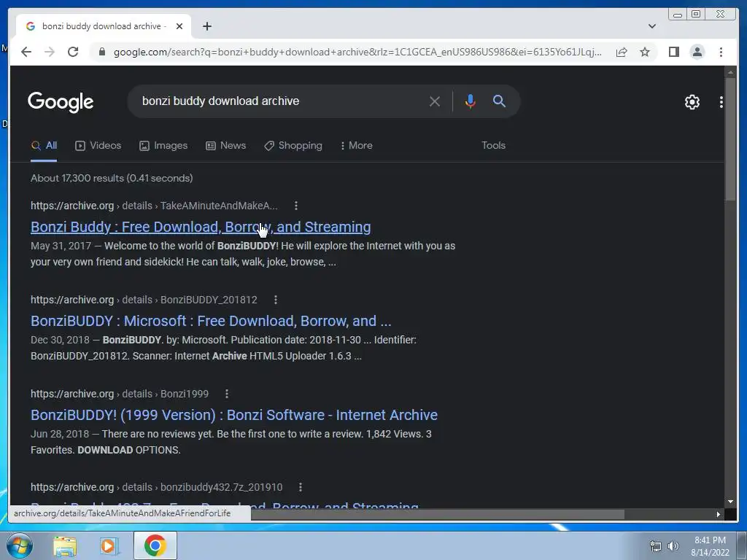
Task: Launch Windows Media Player from taskbar
Action: [108, 546]
